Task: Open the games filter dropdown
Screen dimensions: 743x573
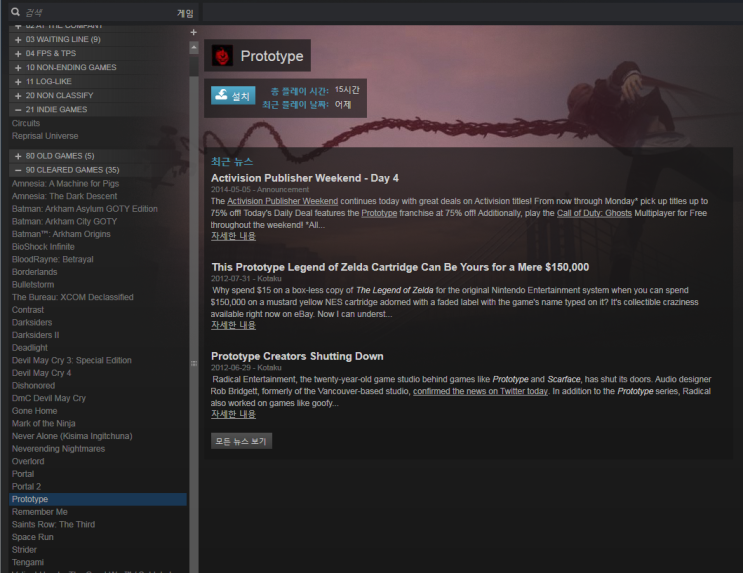Action: coord(185,13)
